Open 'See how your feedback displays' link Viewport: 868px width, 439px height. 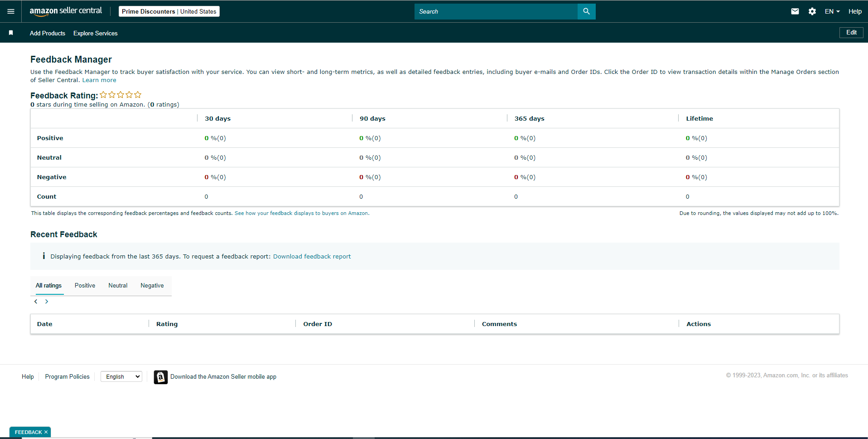(302, 213)
